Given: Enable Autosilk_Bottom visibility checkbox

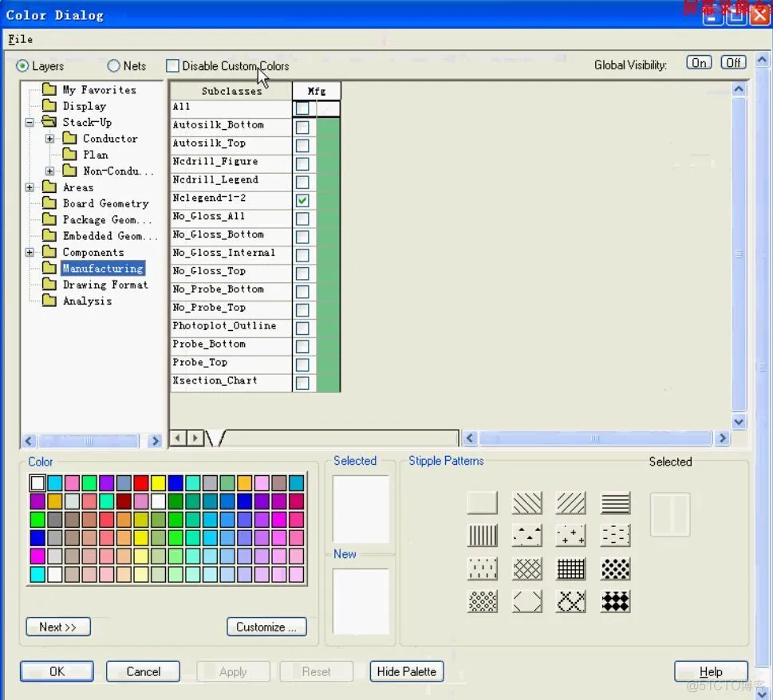Looking at the screenshot, I should (302, 127).
